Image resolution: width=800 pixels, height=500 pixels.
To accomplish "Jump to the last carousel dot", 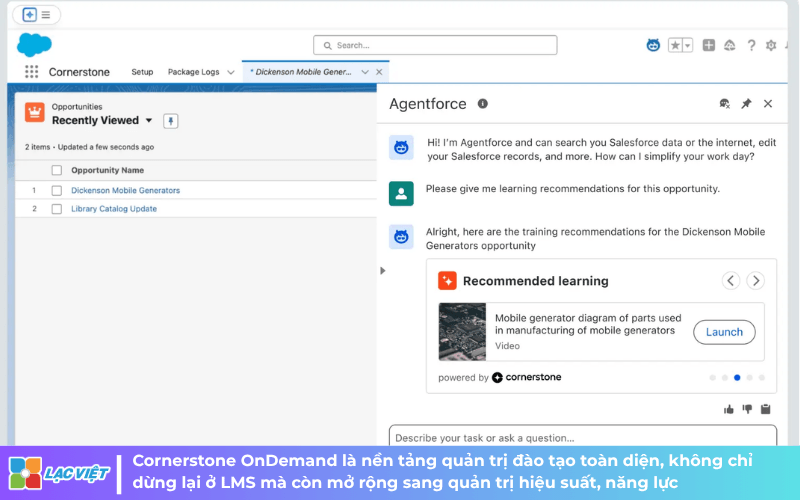I will (762, 378).
